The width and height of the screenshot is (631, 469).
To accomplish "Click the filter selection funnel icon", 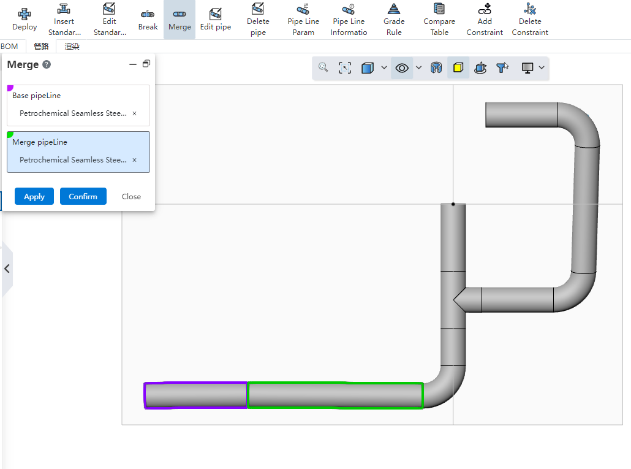I will [x=502, y=68].
